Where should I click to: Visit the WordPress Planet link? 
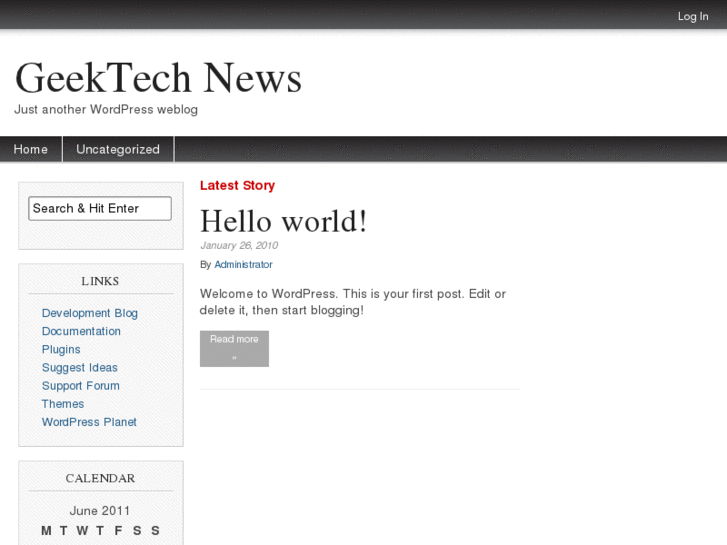(89, 422)
